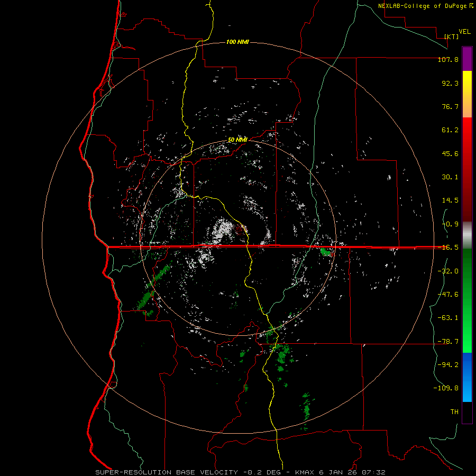This screenshot has width=476, height=476.
Task: Select the -0.9 scale value
Action: (x=450, y=224)
